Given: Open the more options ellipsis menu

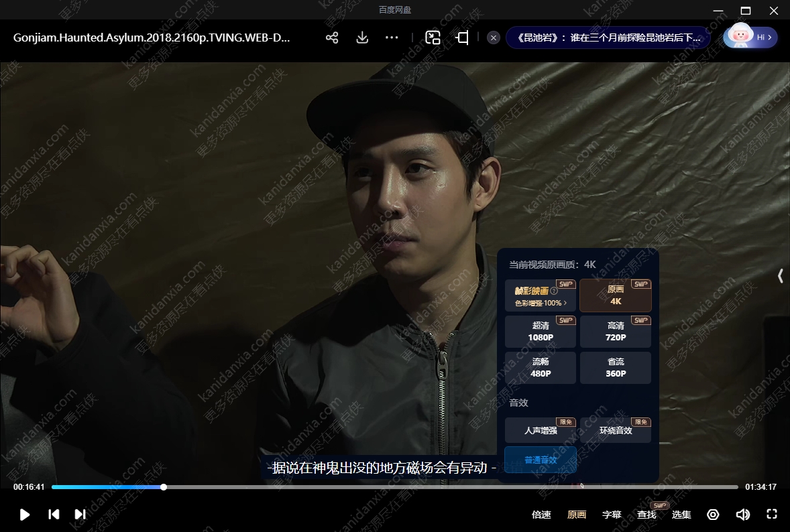Looking at the screenshot, I should point(392,38).
